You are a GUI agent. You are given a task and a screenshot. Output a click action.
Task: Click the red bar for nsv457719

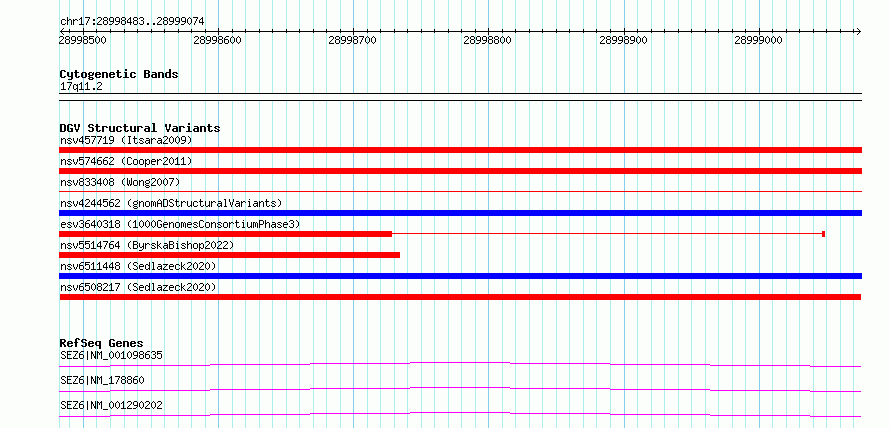460,150
